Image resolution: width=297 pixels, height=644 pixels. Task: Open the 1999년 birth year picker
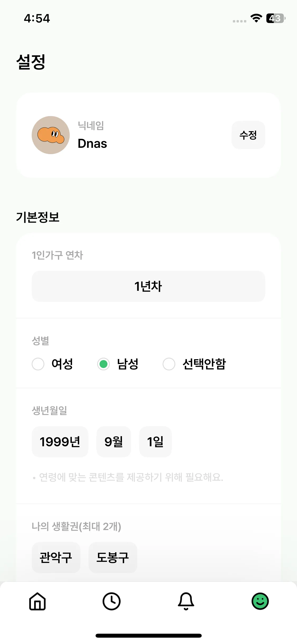[x=60, y=442]
